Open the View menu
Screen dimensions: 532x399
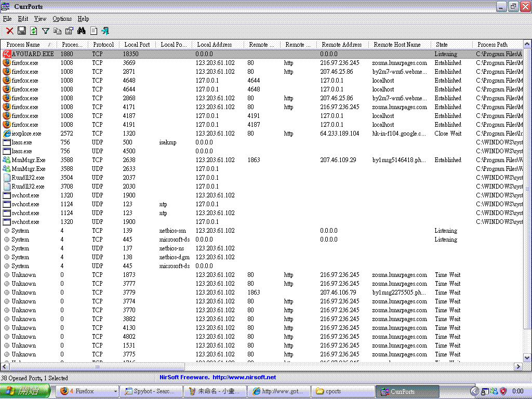click(40, 19)
